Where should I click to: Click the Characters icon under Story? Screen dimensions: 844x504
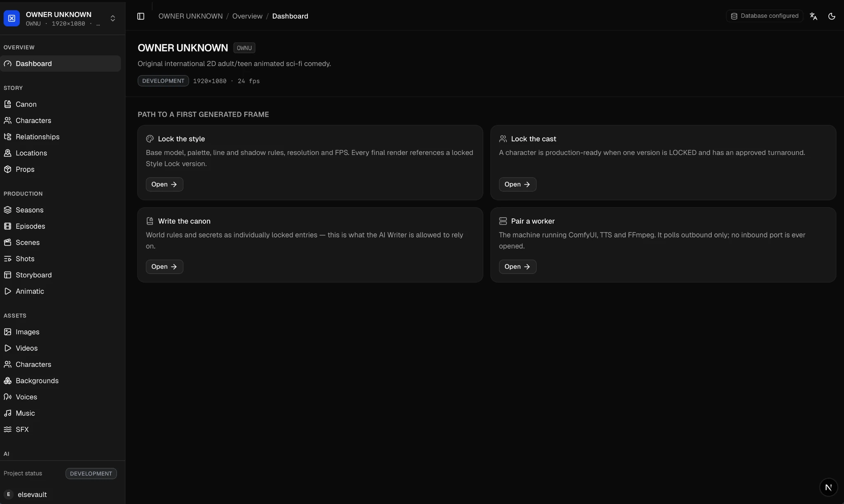pos(7,120)
